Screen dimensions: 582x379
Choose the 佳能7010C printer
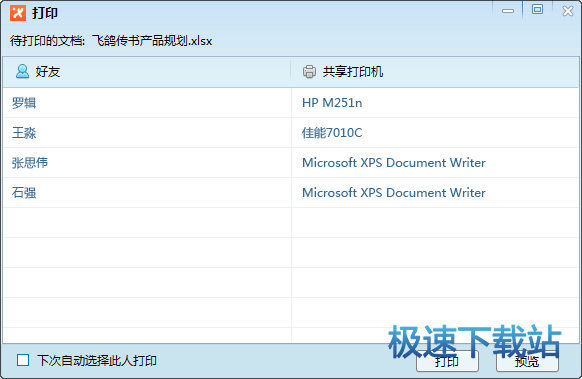tap(332, 133)
